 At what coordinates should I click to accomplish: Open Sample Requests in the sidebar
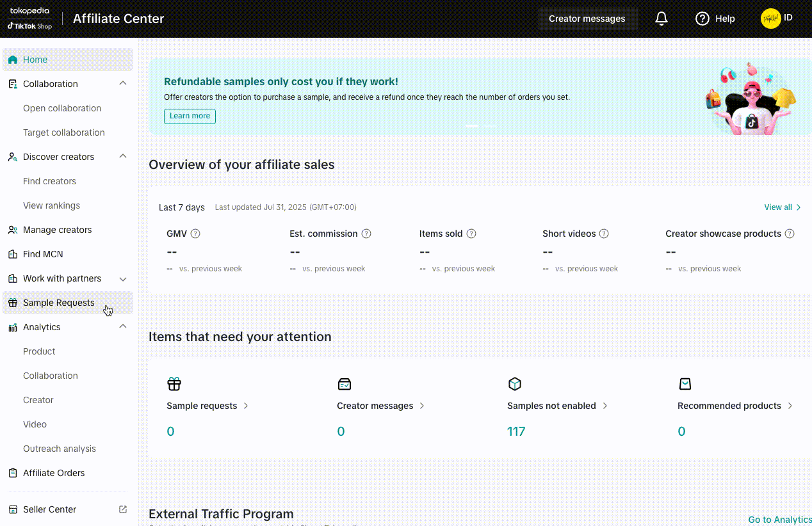pyautogui.click(x=58, y=303)
